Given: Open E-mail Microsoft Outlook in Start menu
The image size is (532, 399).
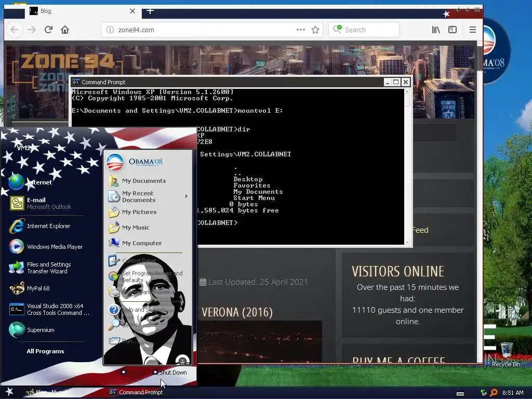Looking at the screenshot, I should pos(41,203).
